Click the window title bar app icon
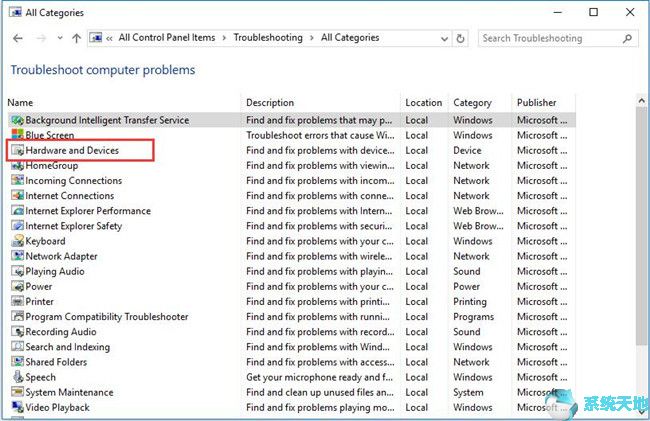 coord(16,12)
